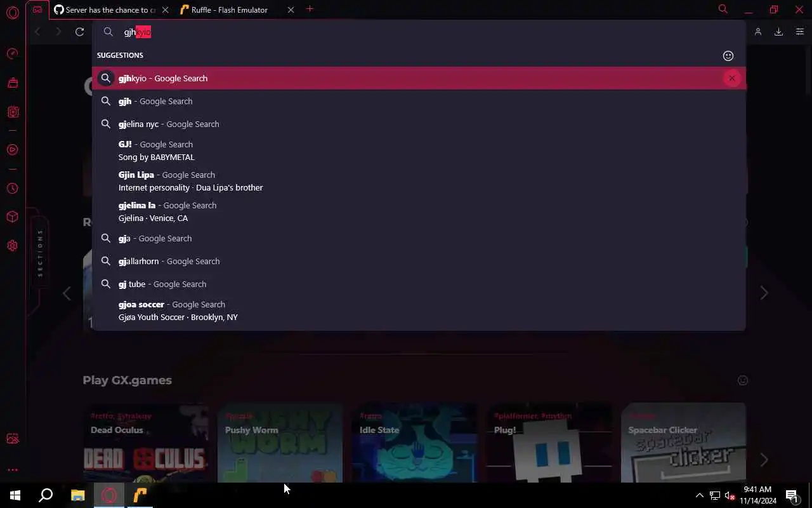Image resolution: width=812 pixels, height=508 pixels.
Task: Open File Explorer from the taskbar
Action: coord(77,495)
